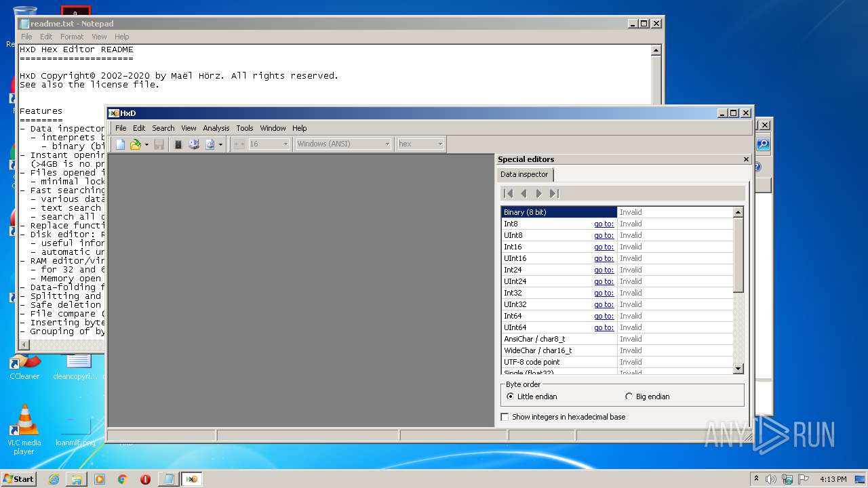Open the Analysis menu in HxD
This screenshot has height=488, width=868.
click(216, 128)
